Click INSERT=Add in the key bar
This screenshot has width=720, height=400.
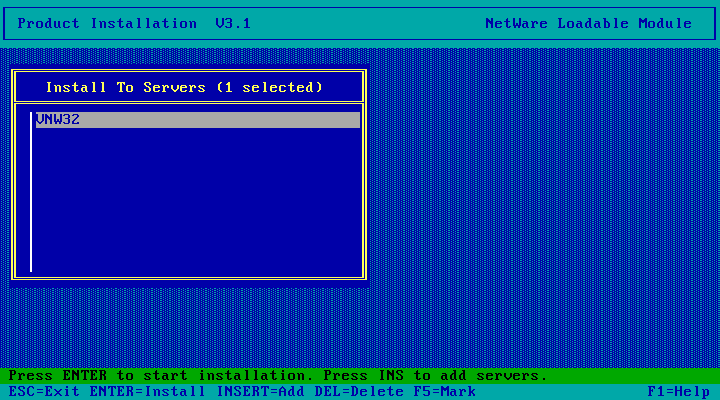point(260,392)
